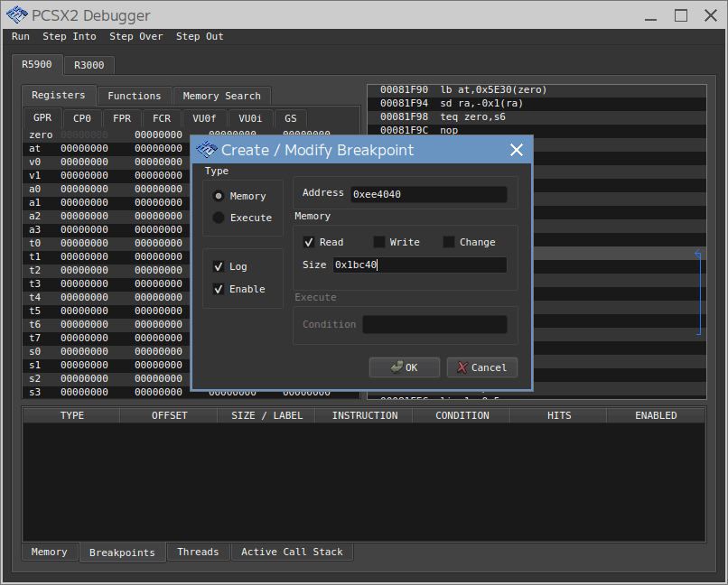This screenshot has width=728, height=585.
Task: Open the Threads tab
Action: [198, 552]
